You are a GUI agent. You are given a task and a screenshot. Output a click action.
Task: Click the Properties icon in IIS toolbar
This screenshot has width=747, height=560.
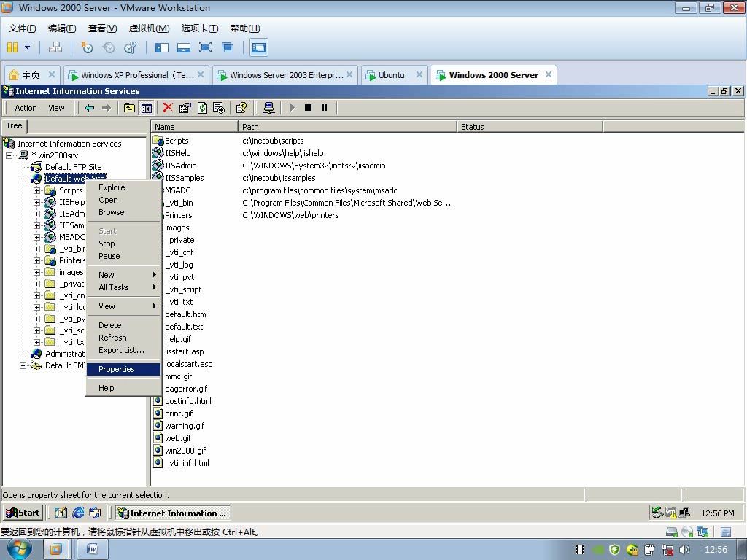[x=185, y=108]
